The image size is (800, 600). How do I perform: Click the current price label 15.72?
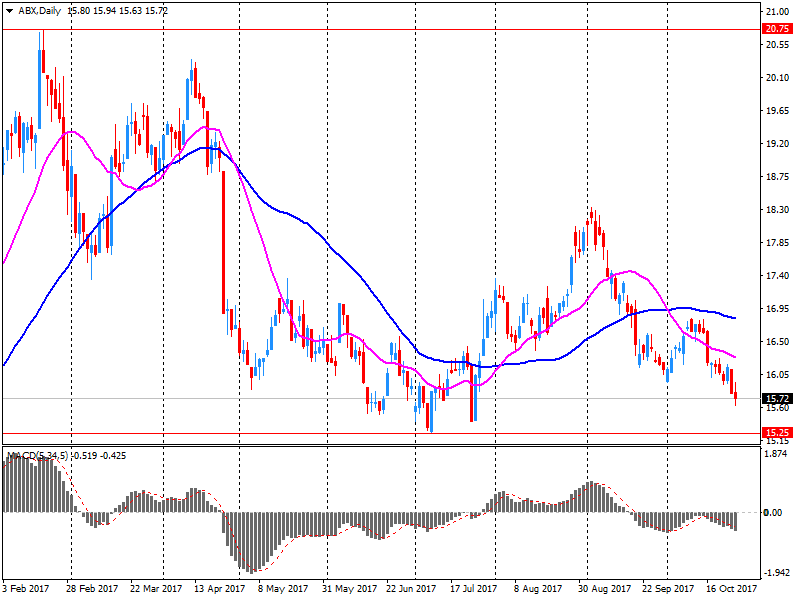coord(777,399)
